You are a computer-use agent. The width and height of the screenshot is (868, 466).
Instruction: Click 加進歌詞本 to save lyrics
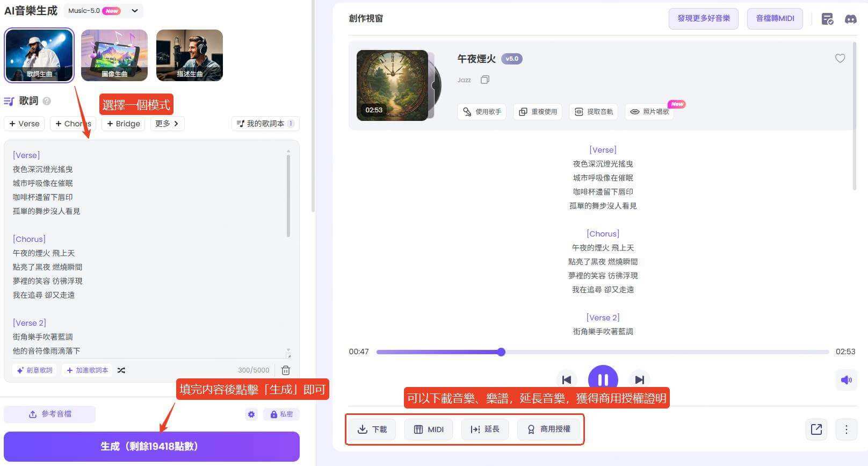(x=87, y=370)
